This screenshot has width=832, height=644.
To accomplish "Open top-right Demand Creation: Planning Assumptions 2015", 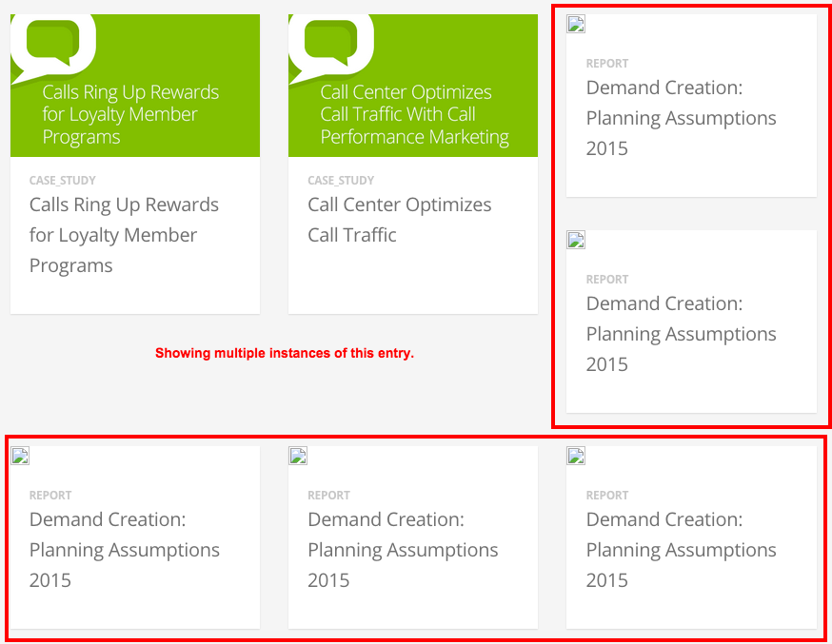I will [x=681, y=118].
